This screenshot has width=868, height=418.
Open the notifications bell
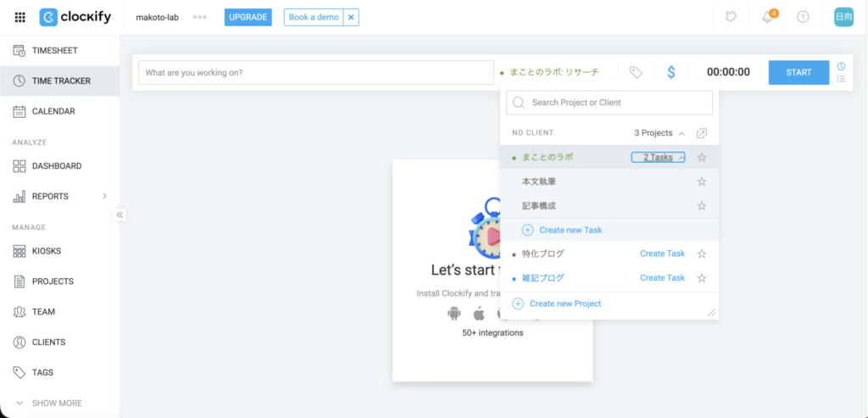[767, 17]
